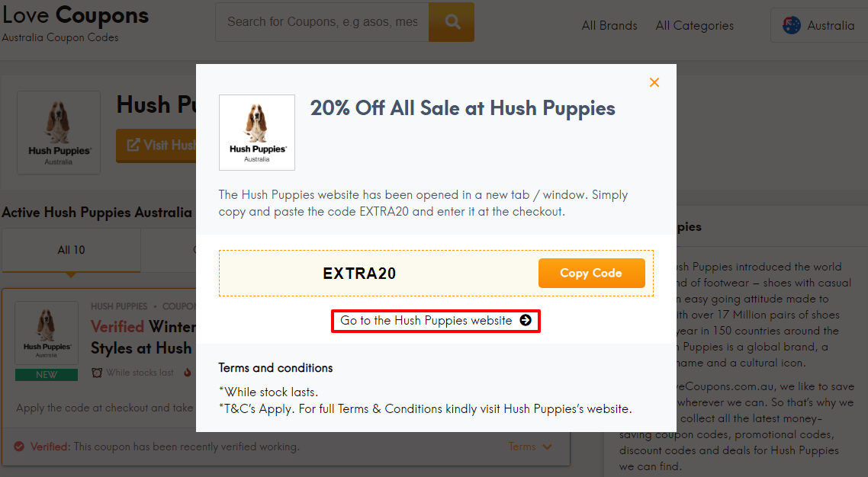Open the All Categories dropdown

(694, 25)
